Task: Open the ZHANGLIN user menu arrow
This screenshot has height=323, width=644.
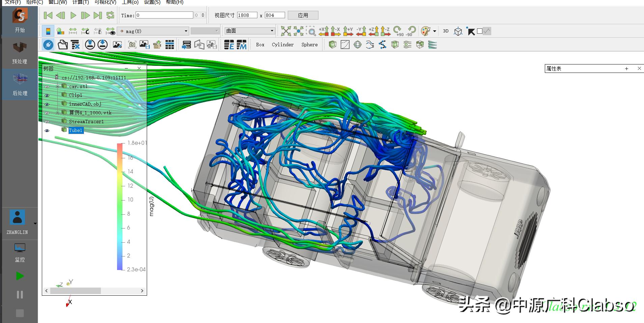Action: (x=35, y=223)
